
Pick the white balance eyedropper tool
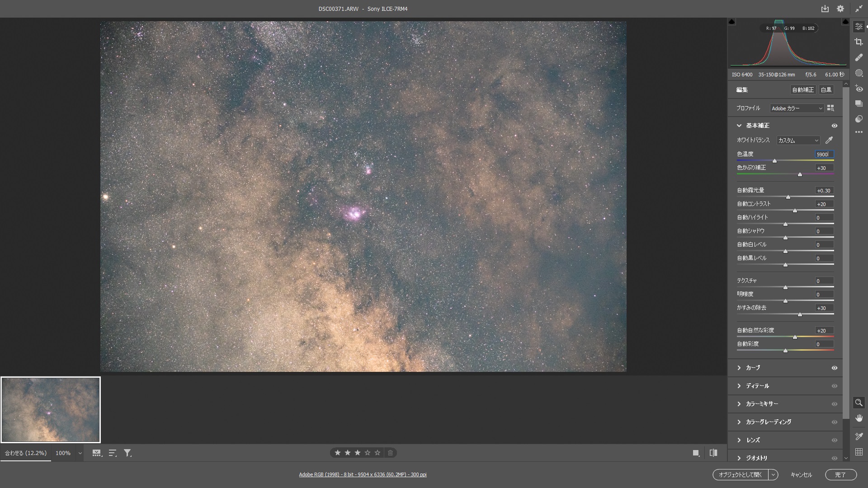click(829, 140)
